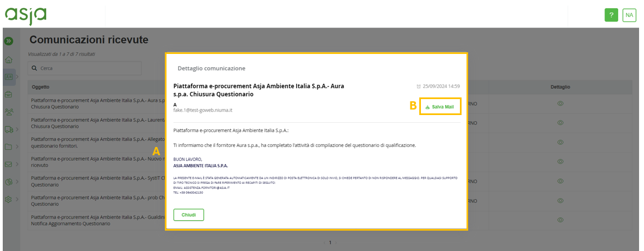Expand the settings gear section chevron
644x251 pixels.
[x=17, y=199]
